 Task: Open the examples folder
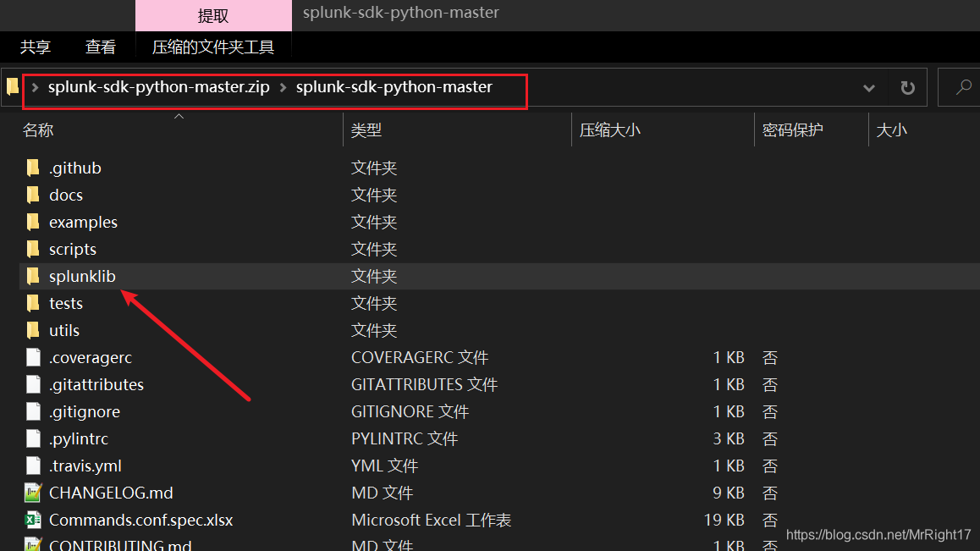click(82, 222)
